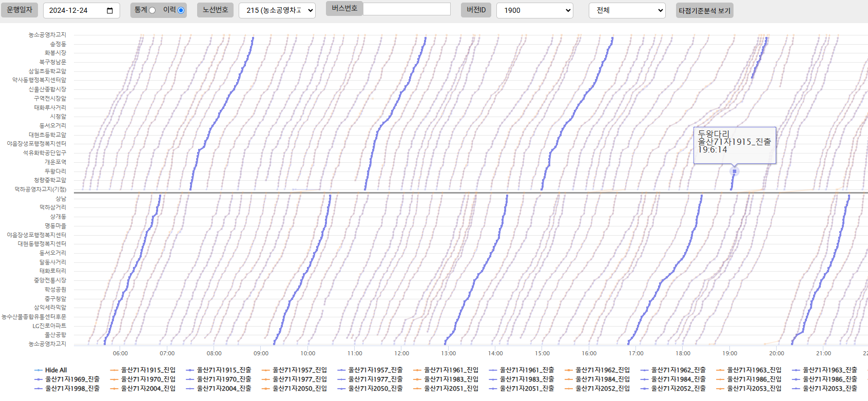Viewport: 868px width, 401px height.
Task: Click the 울산71자2053_진출 legend color line
Action: coord(797,389)
